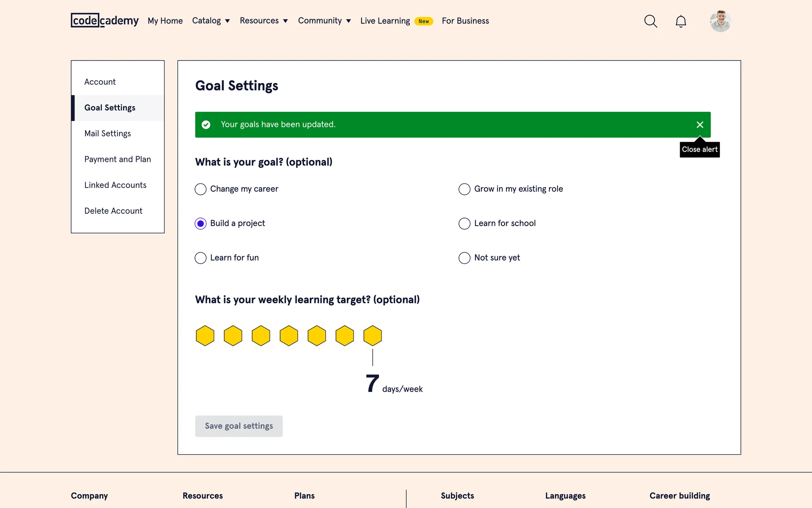Select the Change my career option
Viewport: 812px width, 508px height.
[200, 189]
